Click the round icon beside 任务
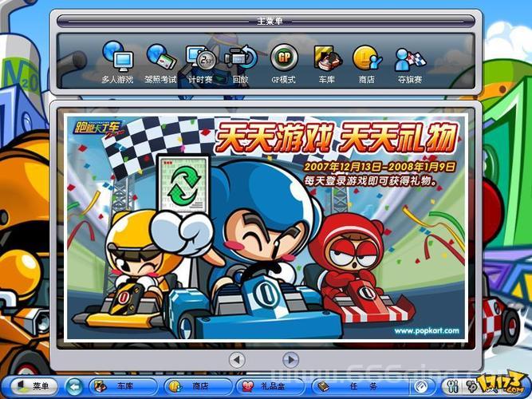Screen dimensions: 532x399 tap(421, 386)
